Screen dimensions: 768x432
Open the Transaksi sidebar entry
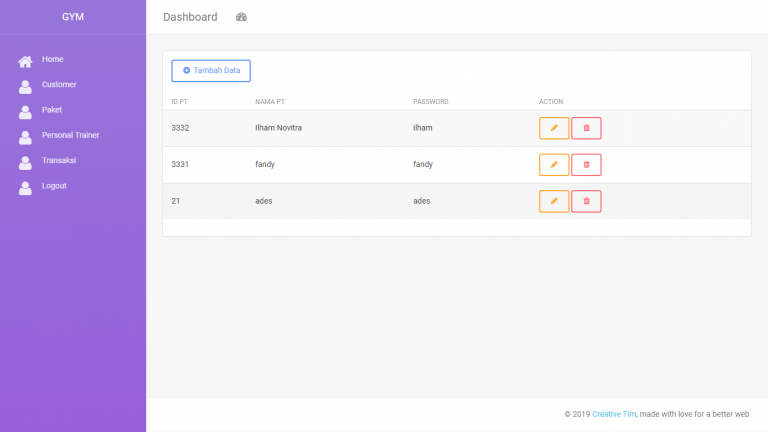[x=59, y=160]
